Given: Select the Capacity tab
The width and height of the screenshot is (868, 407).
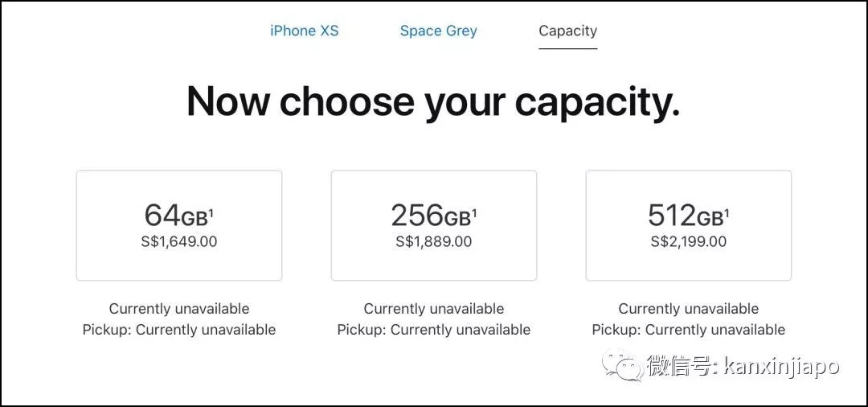Looking at the screenshot, I should 567,31.
